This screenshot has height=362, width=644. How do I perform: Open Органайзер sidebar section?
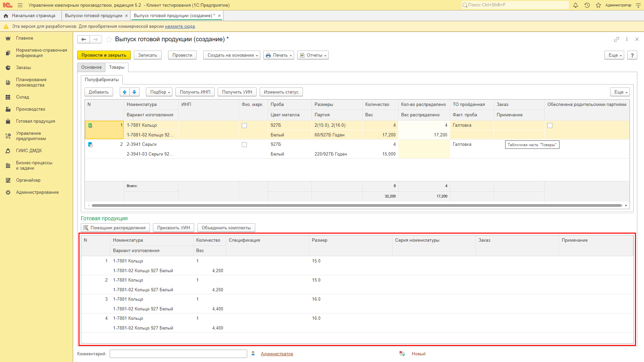click(28, 180)
